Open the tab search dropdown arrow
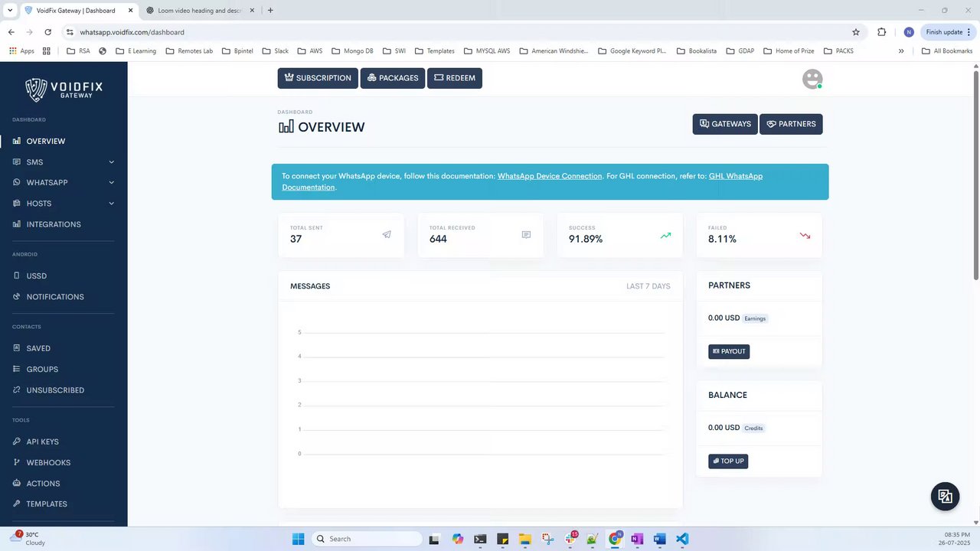The height and width of the screenshot is (551, 980). tap(9, 11)
